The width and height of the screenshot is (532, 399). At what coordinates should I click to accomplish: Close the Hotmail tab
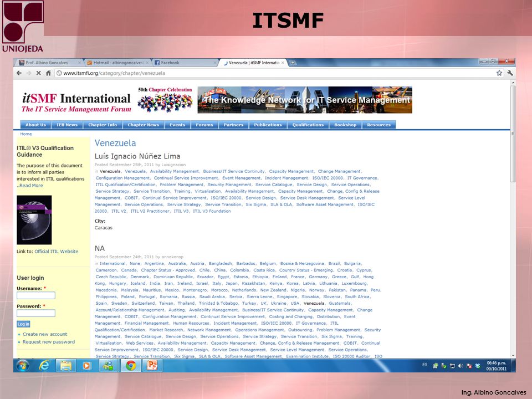147,63
